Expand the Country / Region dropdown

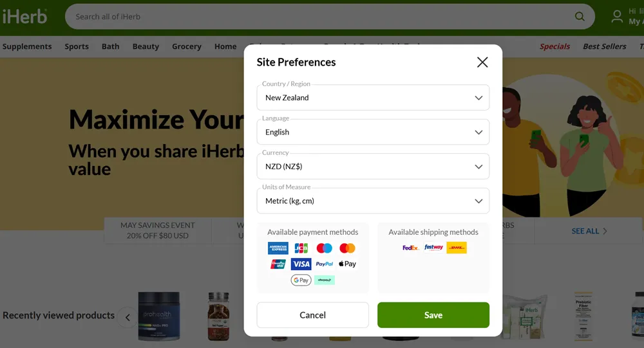tap(373, 98)
